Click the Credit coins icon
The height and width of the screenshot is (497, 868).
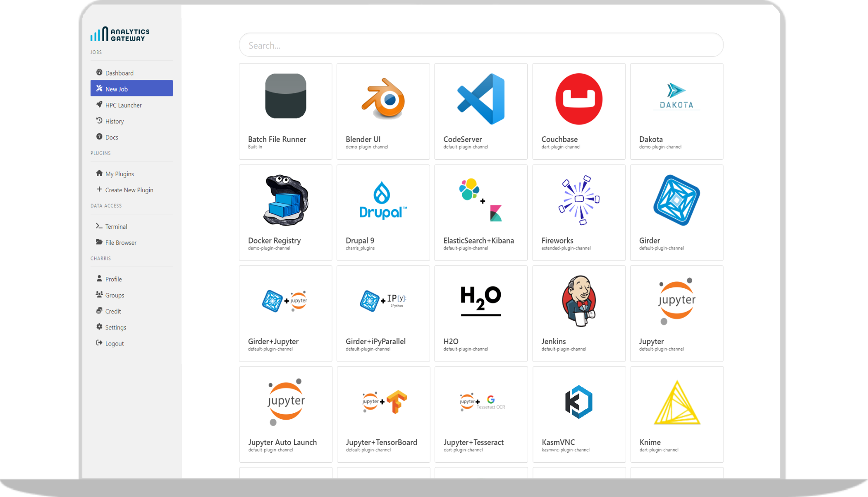point(99,311)
